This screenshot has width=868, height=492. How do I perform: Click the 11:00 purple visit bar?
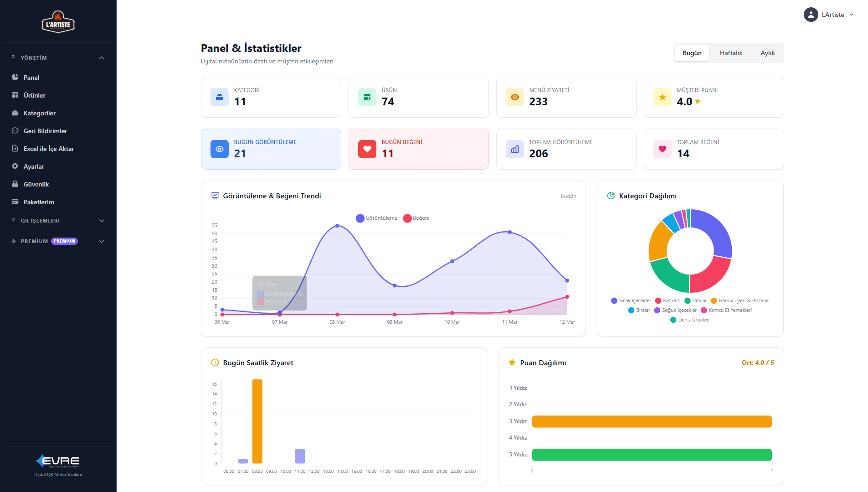click(300, 456)
